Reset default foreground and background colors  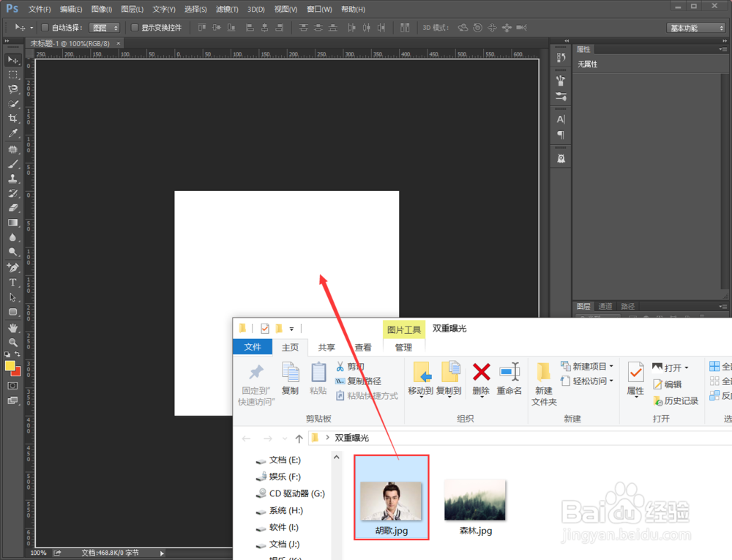[x=7, y=354]
